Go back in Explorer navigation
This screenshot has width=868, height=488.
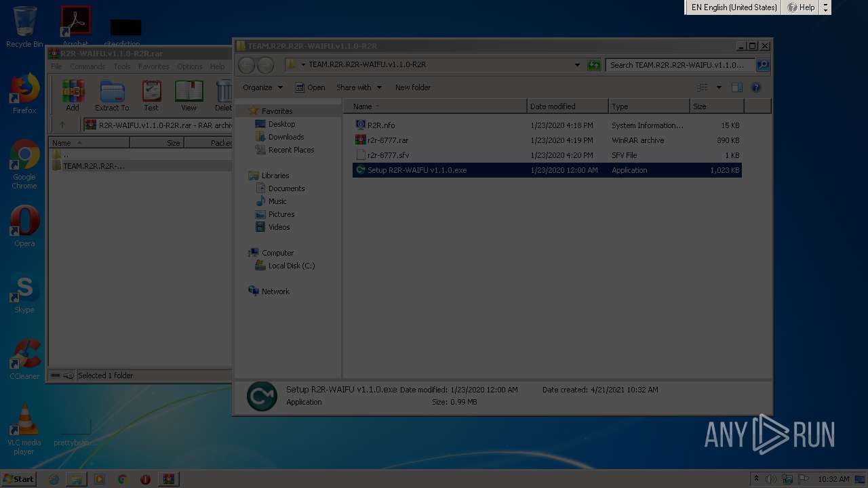tap(247, 65)
